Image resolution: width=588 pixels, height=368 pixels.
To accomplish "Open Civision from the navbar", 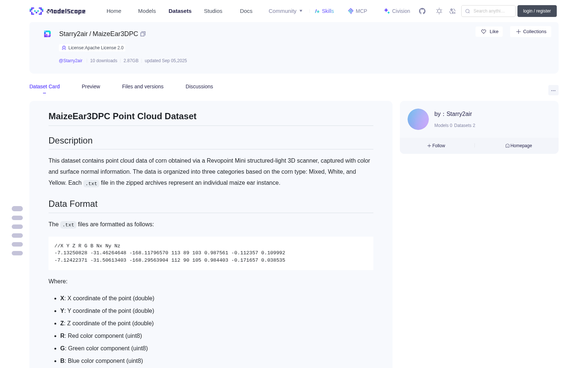I will pos(397,11).
